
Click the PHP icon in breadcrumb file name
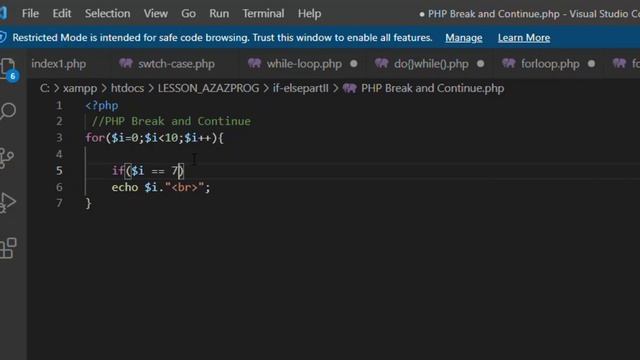coord(349,88)
